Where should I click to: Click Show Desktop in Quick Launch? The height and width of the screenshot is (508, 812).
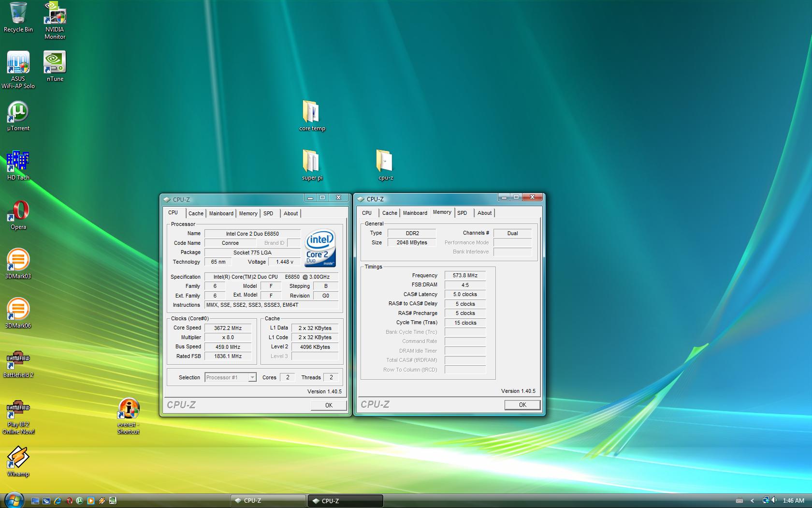[x=35, y=501]
